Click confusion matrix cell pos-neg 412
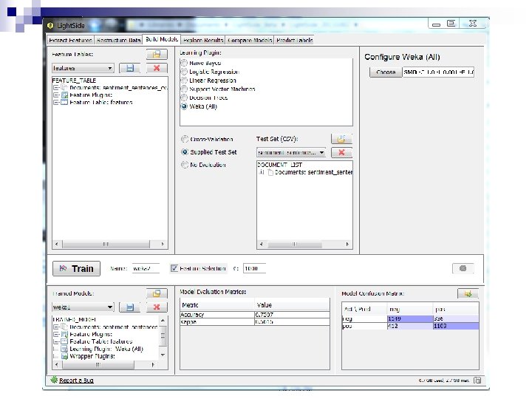The image size is (532, 399). [x=410, y=326]
